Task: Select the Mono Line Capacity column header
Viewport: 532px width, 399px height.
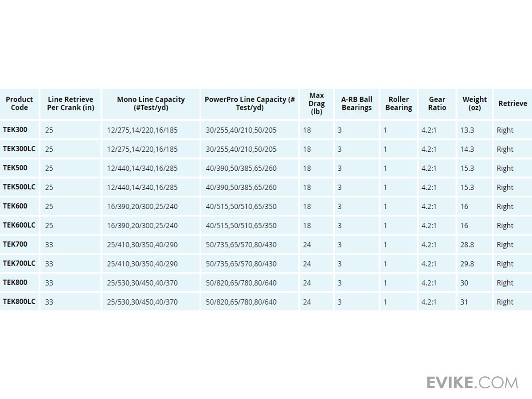Action: click(x=151, y=104)
